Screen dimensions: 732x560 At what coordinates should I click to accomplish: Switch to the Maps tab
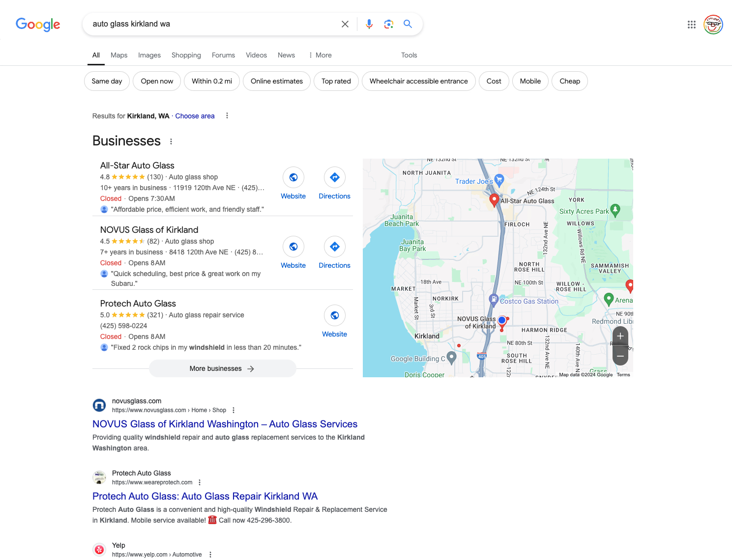click(119, 55)
